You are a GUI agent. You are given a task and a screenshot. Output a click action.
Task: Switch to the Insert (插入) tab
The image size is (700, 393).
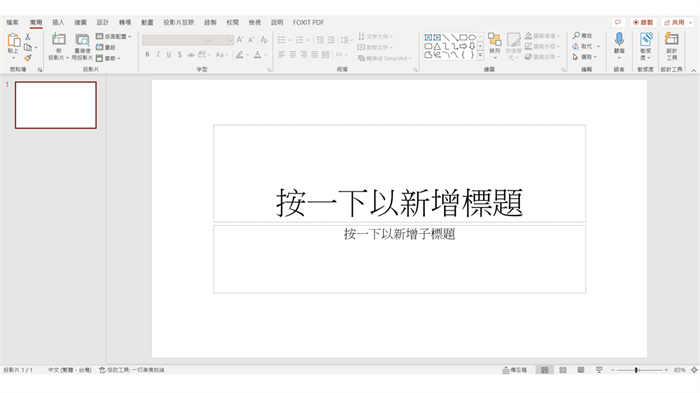point(58,22)
